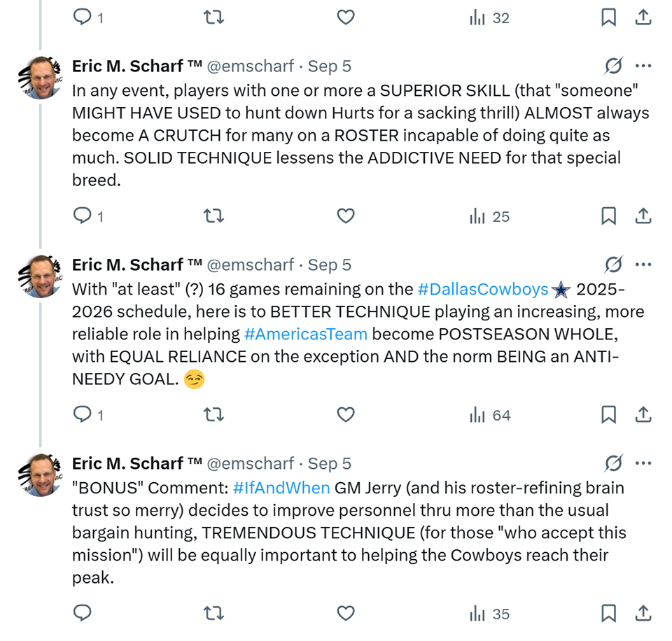Open more options on BONUS Comment tweet
Viewport: 672px width, 641px height.
643,463
